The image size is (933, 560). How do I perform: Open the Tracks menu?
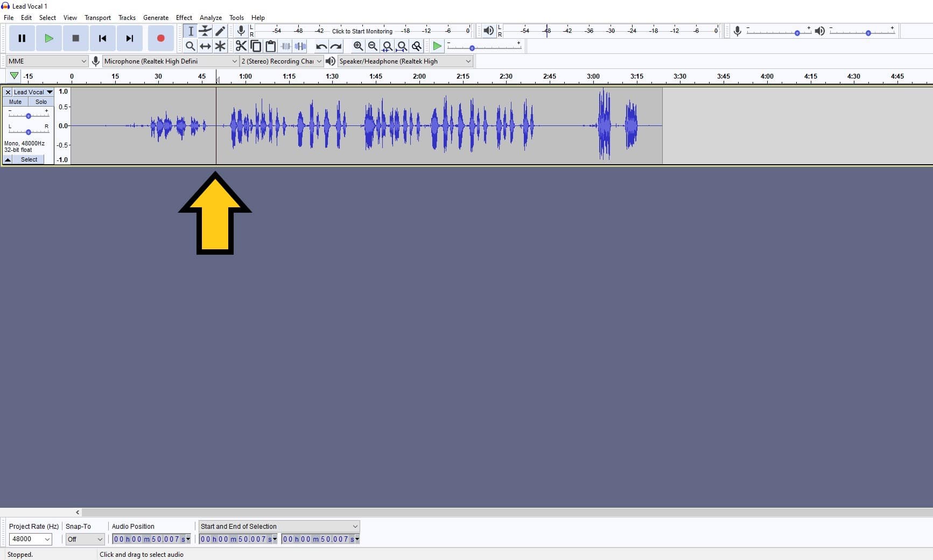[127, 17]
